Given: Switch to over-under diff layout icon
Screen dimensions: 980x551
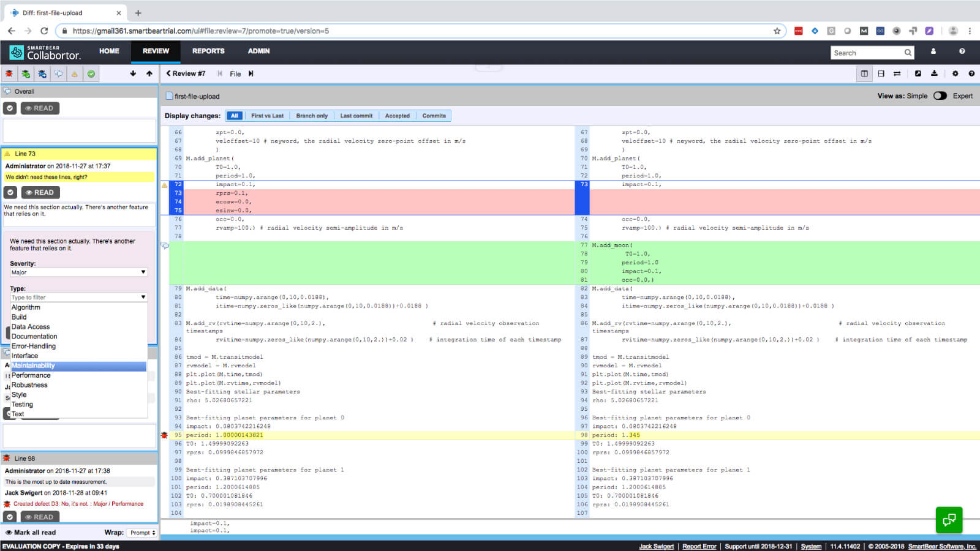Looking at the screenshot, I should click(x=881, y=73).
